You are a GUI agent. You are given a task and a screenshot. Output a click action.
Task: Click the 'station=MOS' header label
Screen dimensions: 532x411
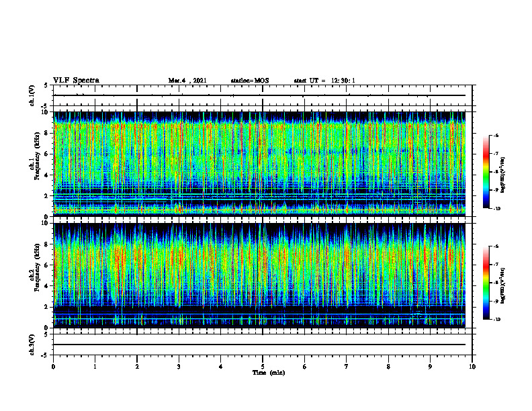coord(250,81)
